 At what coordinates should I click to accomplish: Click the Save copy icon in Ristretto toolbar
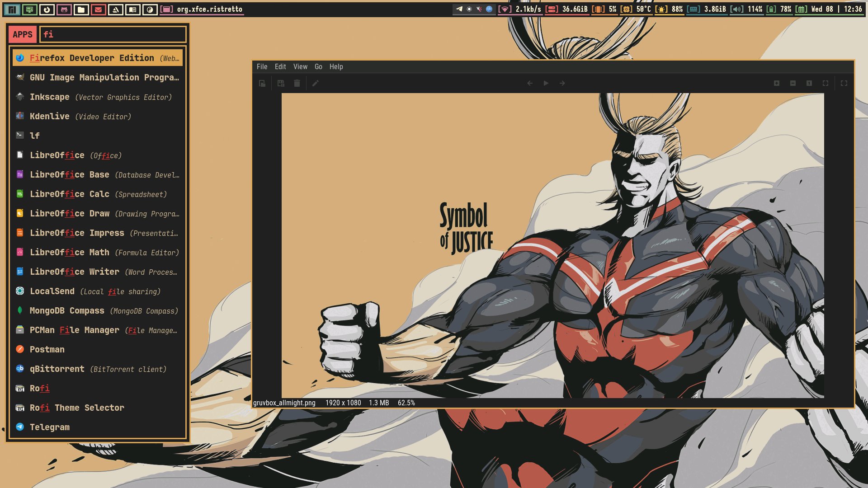tap(281, 83)
